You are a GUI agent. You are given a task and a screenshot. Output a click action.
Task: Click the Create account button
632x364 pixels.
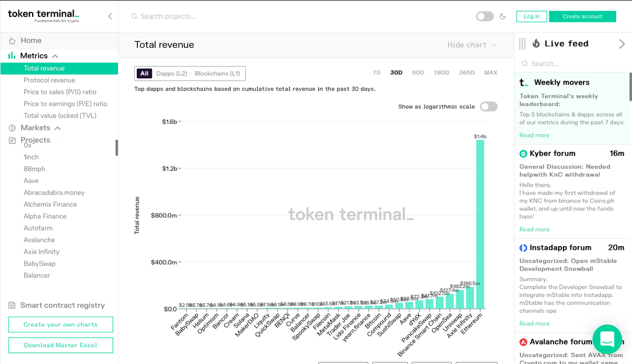582,16
